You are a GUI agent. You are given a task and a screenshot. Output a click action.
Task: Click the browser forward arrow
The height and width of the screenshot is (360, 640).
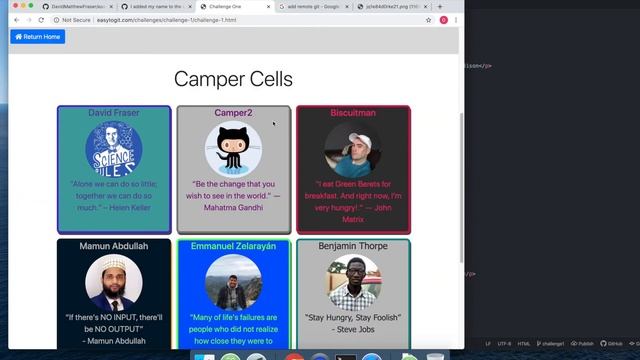29,20
